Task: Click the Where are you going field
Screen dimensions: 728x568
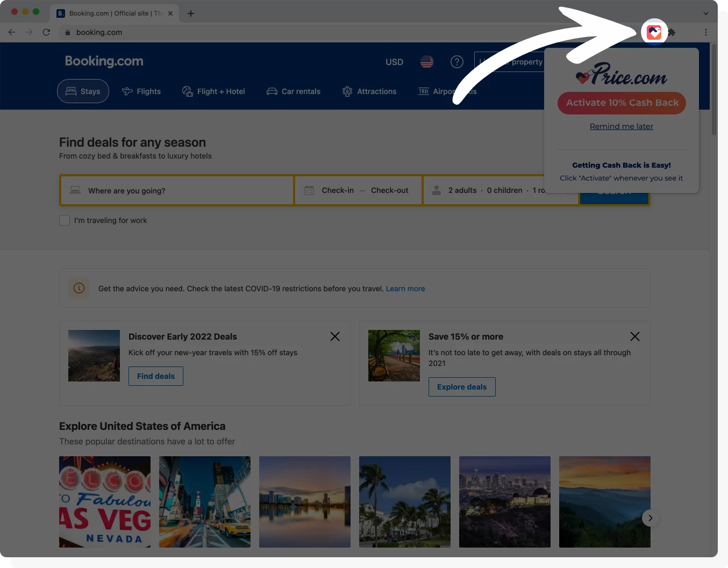Action: (x=176, y=190)
